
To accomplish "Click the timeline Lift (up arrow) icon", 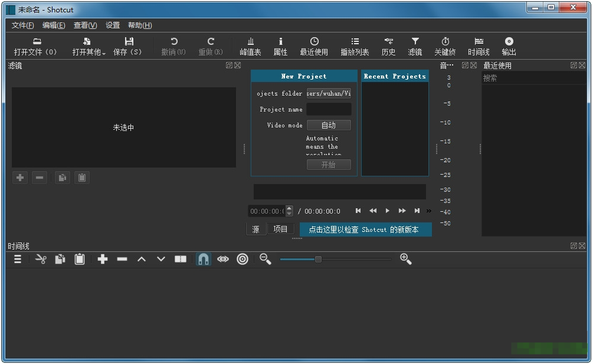I will (x=142, y=260).
